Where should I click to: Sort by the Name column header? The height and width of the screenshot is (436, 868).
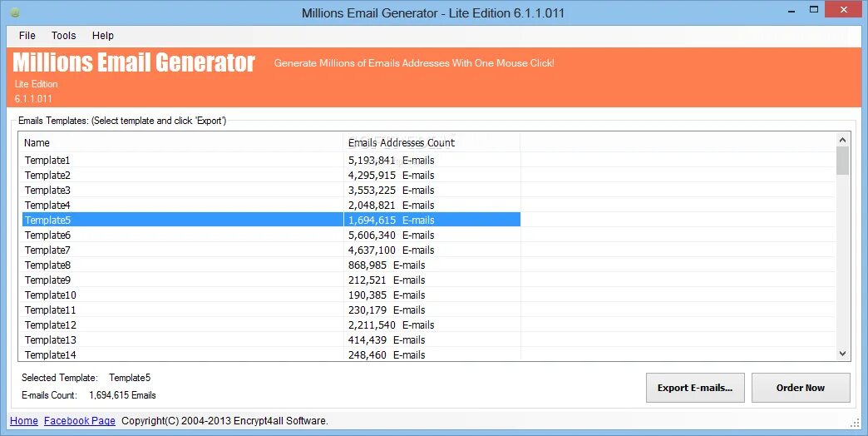tap(183, 143)
